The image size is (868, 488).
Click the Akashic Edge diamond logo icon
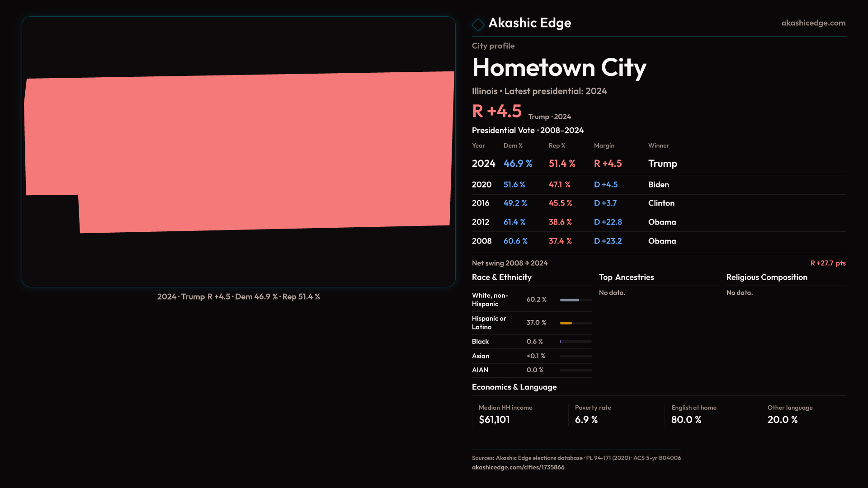[x=478, y=24]
